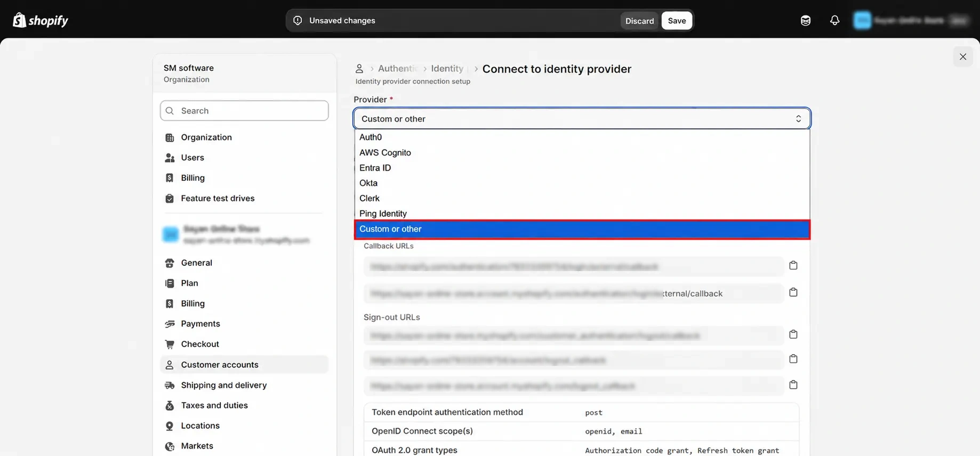980x456 pixels.
Task: Click the Organization sidebar icon
Action: pyautogui.click(x=170, y=137)
